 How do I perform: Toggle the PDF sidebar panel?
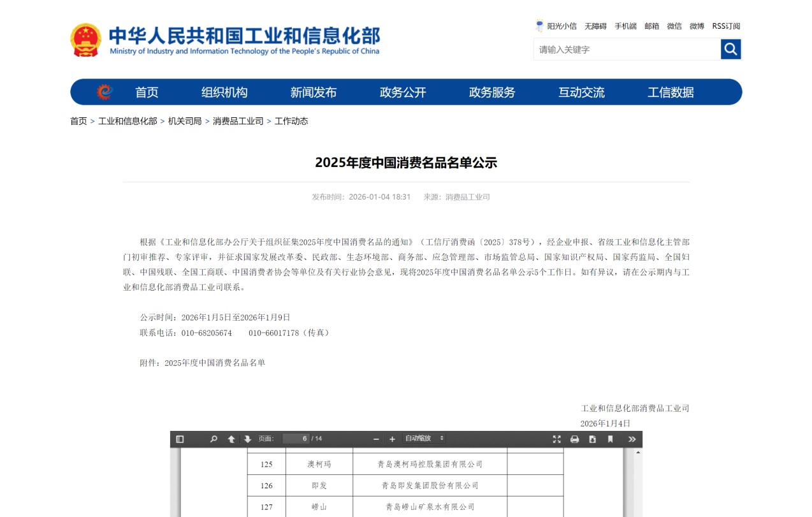(180, 439)
